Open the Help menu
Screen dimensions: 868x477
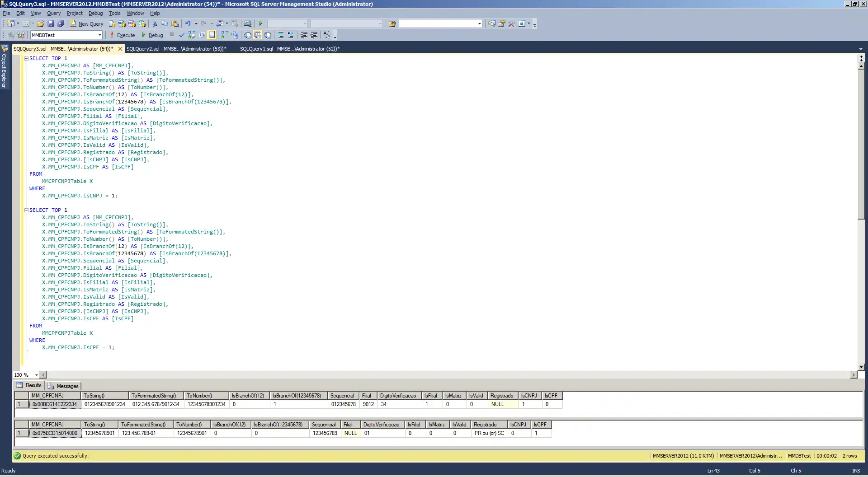[x=155, y=13]
